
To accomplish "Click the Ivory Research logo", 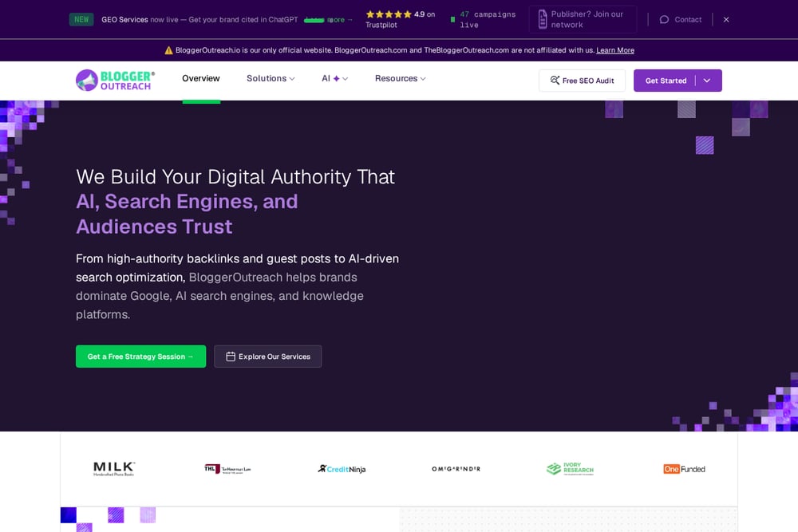I will pos(570,469).
